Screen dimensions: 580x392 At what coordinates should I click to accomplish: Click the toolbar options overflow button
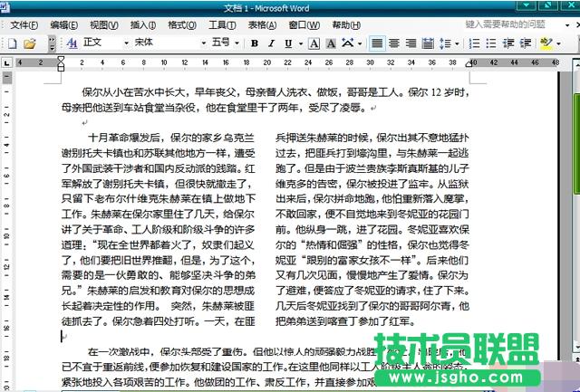click(x=53, y=43)
